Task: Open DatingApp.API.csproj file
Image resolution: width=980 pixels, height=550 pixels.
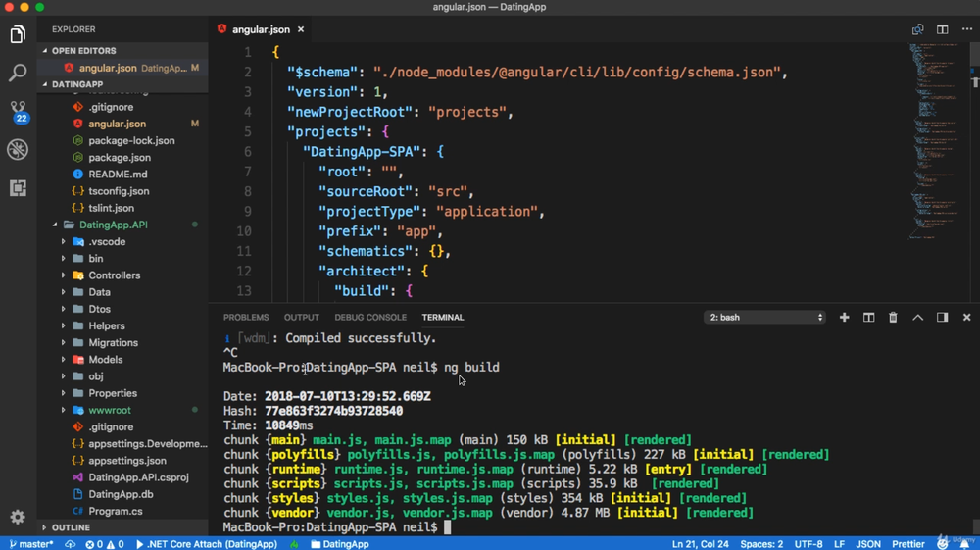Action: tap(122, 477)
